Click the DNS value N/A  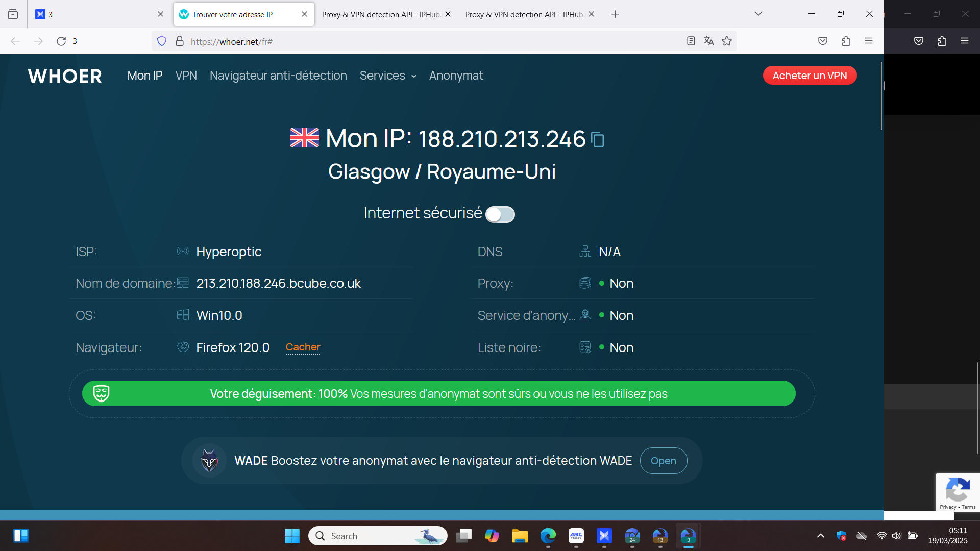pos(609,252)
